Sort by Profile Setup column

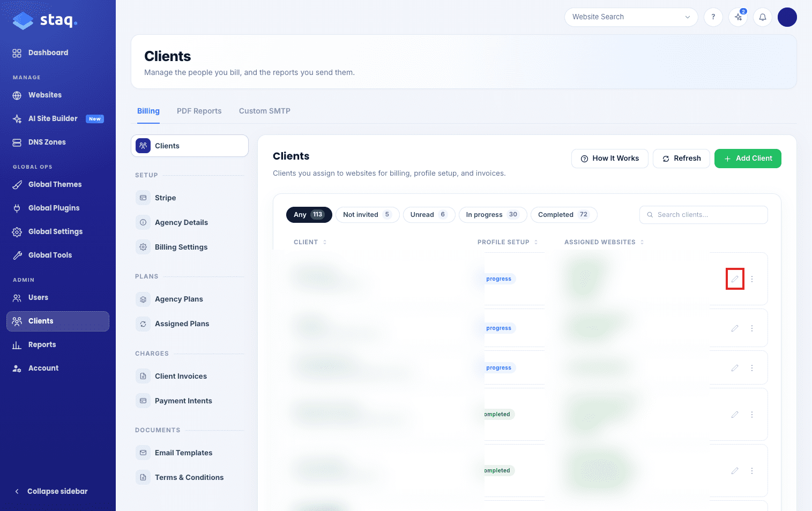click(508, 242)
